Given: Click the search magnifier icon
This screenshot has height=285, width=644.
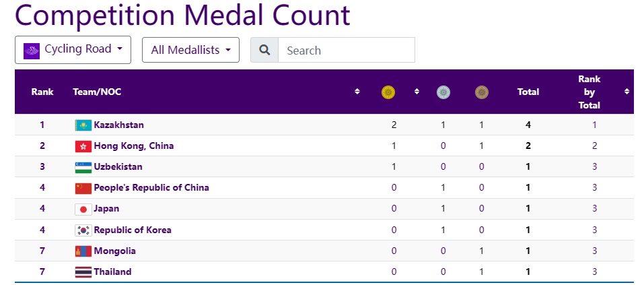Looking at the screenshot, I should [264, 50].
